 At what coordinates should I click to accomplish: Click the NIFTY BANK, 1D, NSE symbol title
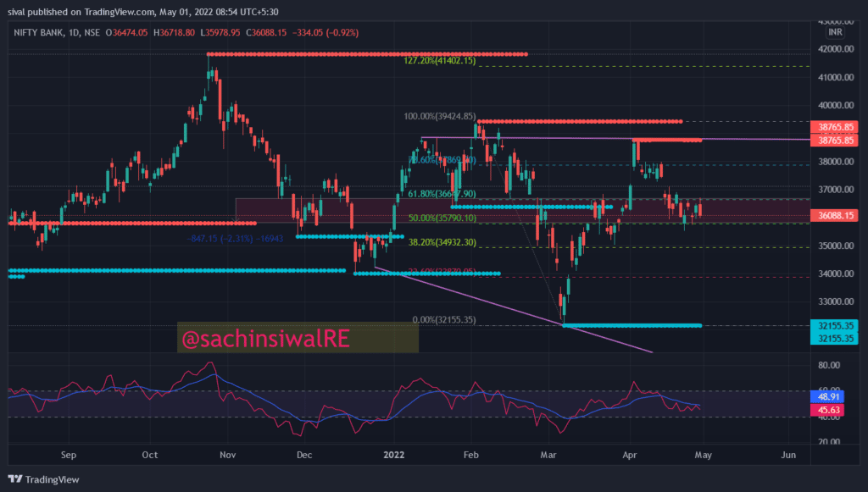coord(57,33)
